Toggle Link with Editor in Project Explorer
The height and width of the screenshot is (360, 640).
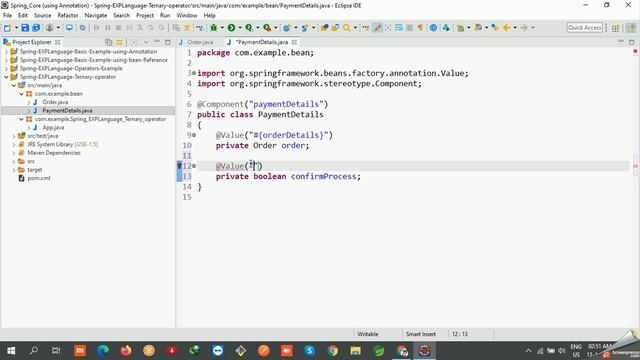coord(120,42)
